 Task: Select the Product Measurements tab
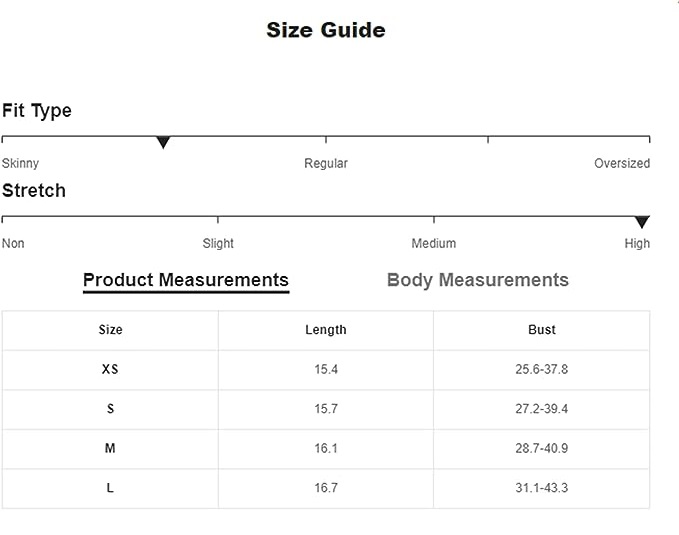pos(186,280)
